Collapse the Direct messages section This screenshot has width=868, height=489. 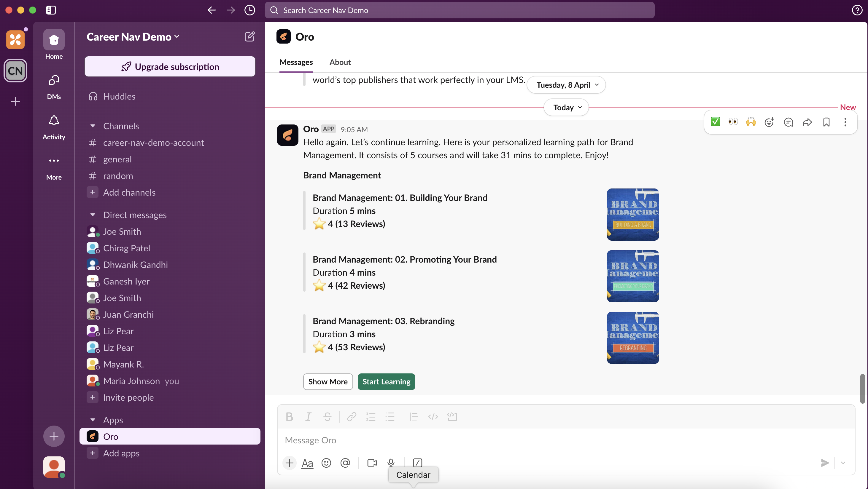(93, 215)
